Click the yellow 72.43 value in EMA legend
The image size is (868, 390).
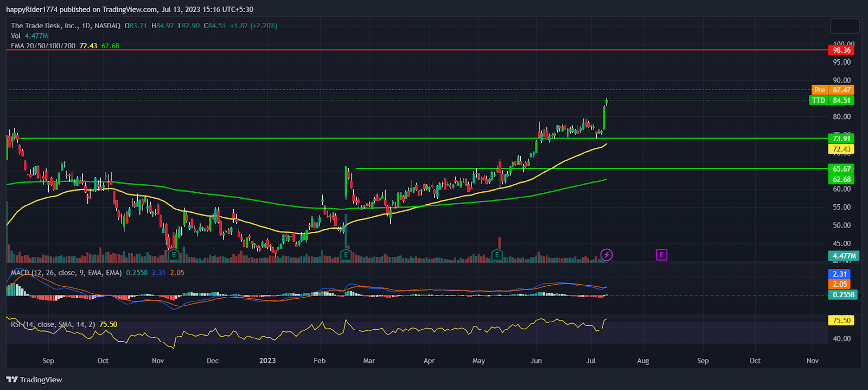coord(88,46)
